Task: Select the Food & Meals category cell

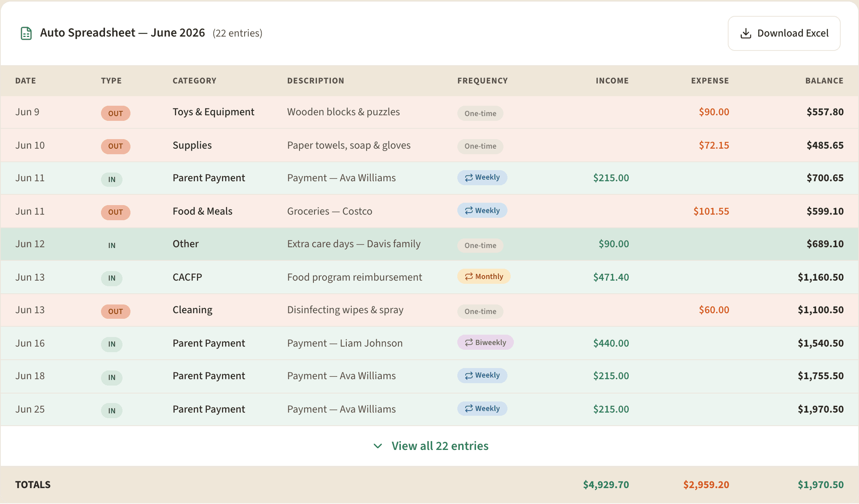Action: 202,211
